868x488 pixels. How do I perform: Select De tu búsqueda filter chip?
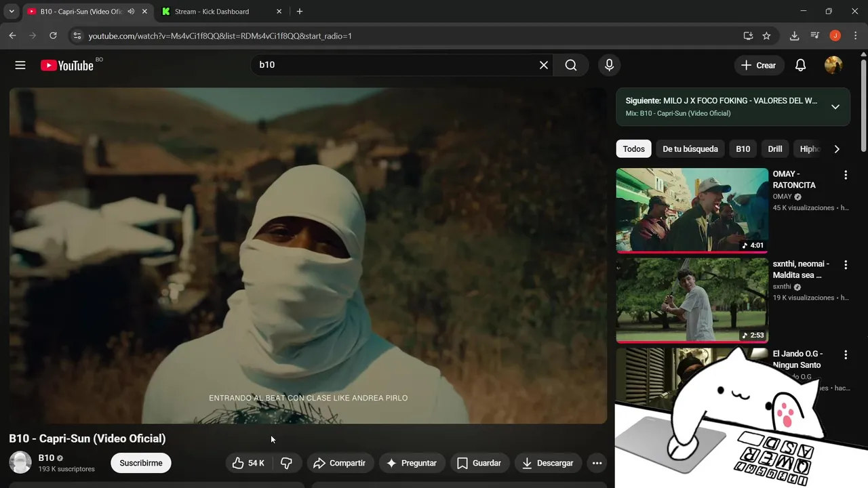coord(690,149)
